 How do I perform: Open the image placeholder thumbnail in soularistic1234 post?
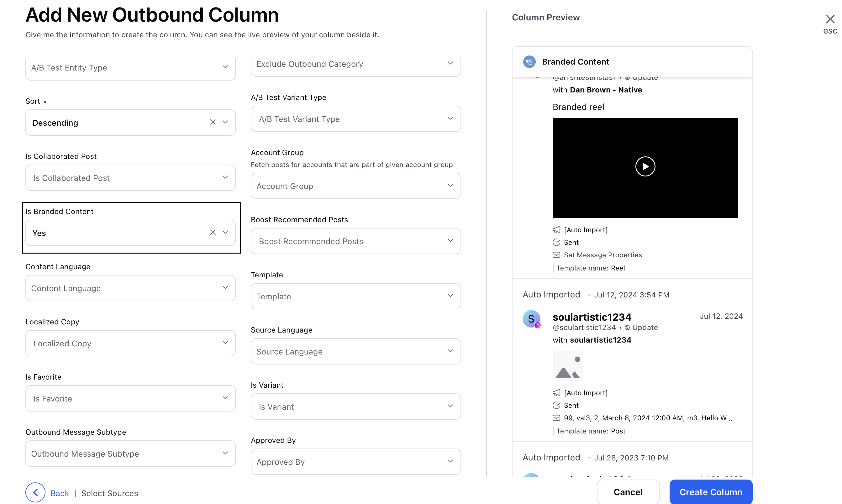pyautogui.click(x=568, y=366)
